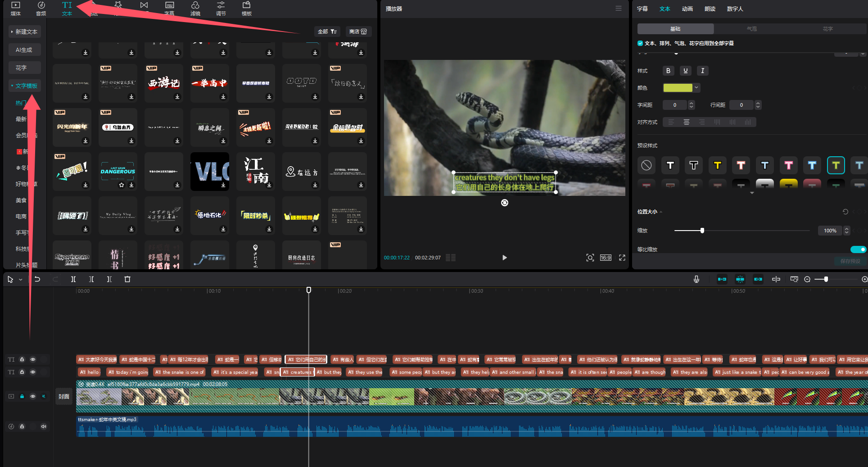The height and width of the screenshot is (467, 868).
Task: Click the microphone record icon
Action: click(696, 279)
